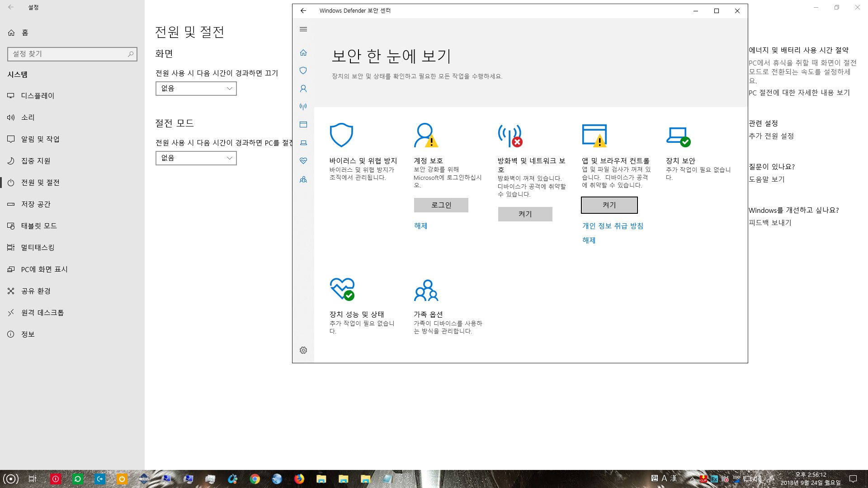868x488 pixels.
Task: Open 추가 전원 설정 link
Action: [x=771, y=136]
